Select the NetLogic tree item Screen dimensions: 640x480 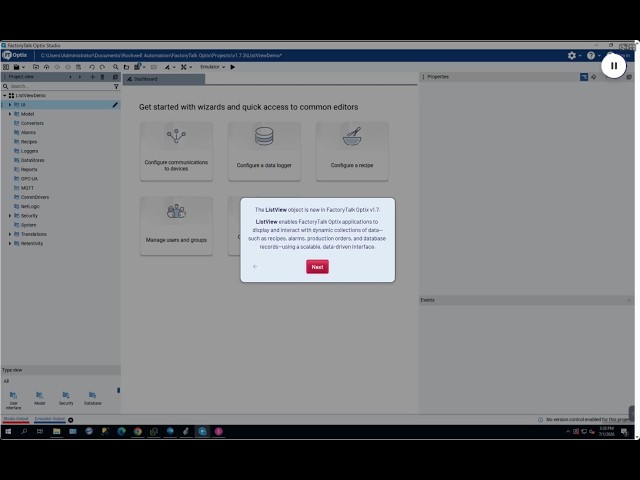(x=30, y=207)
